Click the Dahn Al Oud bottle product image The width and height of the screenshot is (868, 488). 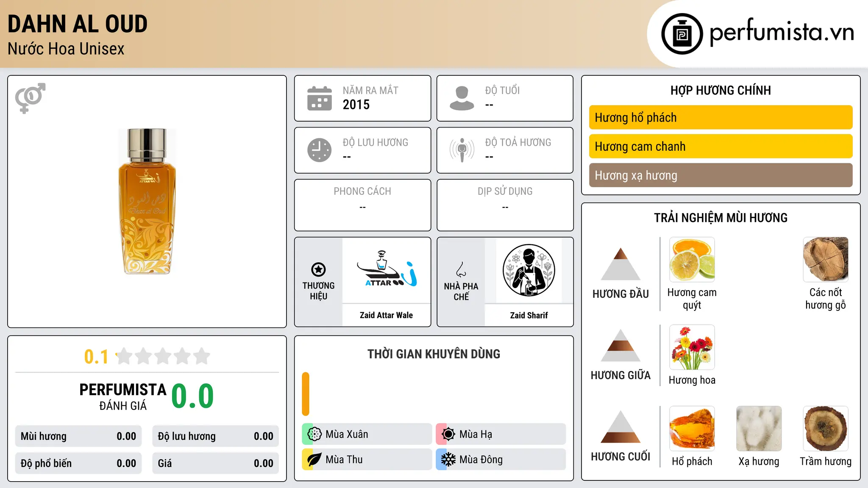pyautogui.click(x=147, y=201)
